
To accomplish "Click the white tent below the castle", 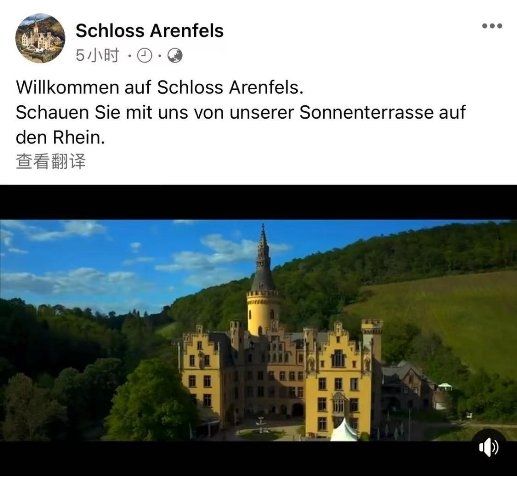I will (344, 431).
